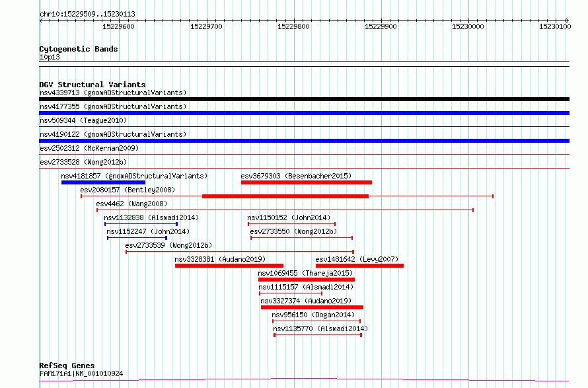Click the esv2733550 (Wong2012b) red line
588x388 pixels.
pyautogui.click(x=301, y=238)
